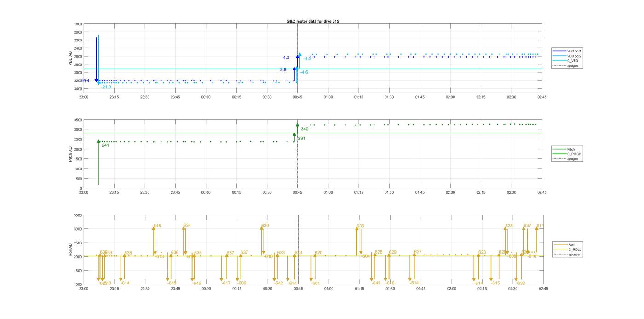Click the 620 roll label
The height and width of the screenshot is (319, 644).
click(x=318, y=253)
